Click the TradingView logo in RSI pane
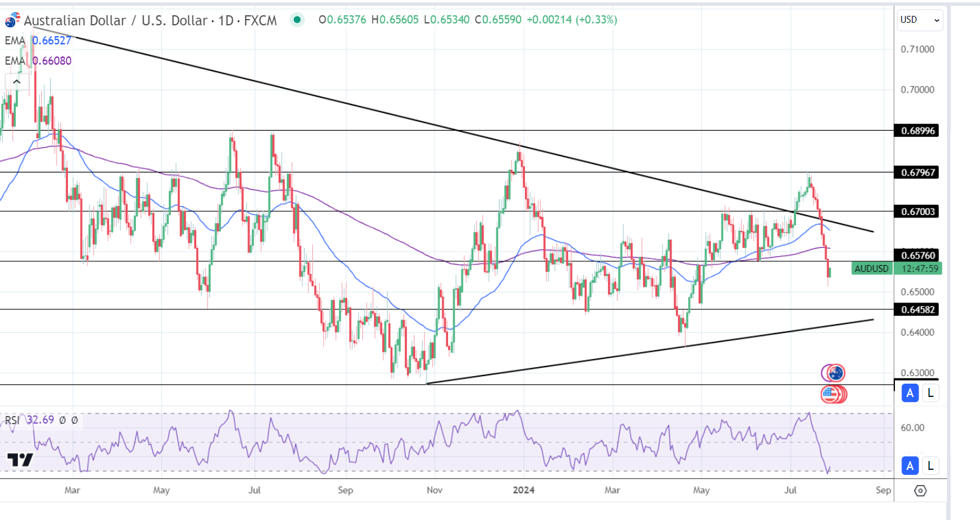The height and width of the screenshot is (520, 980). pyautogui.click(x=20, y=460)
